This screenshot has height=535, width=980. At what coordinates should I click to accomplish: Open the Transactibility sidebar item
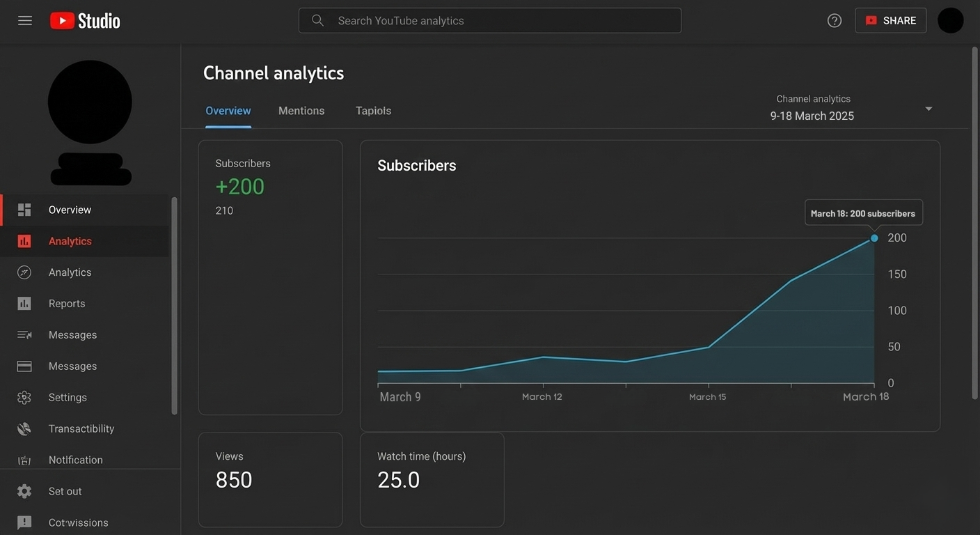(x=81, y=429)
